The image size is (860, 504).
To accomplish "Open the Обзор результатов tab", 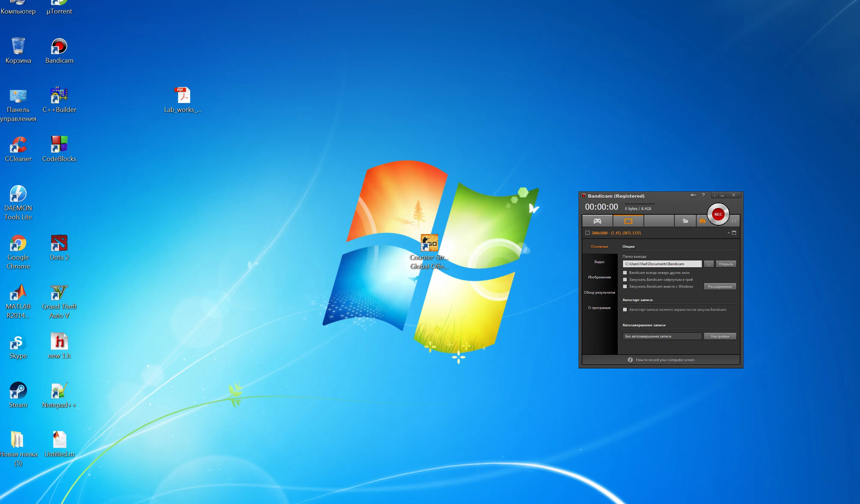I will pos(599,292).
